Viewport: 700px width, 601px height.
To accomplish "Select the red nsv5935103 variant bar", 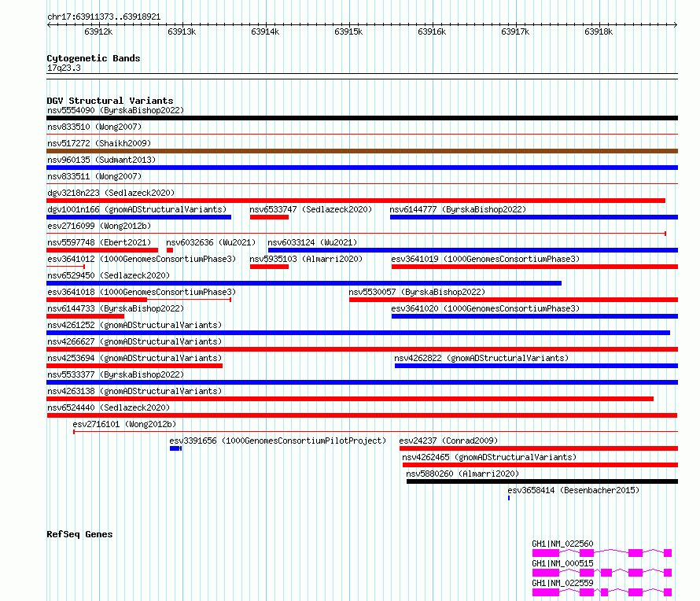I will click(x=269, y=267).
